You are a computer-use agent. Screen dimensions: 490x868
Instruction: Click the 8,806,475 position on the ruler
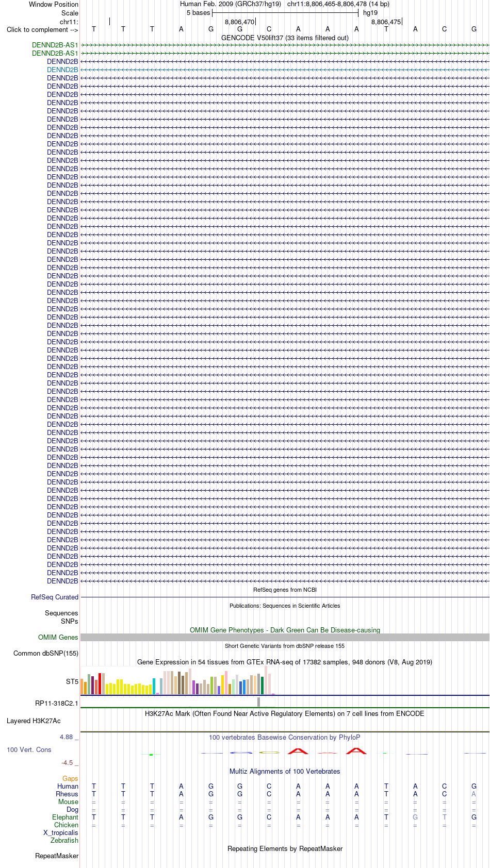tap(386, 22)
